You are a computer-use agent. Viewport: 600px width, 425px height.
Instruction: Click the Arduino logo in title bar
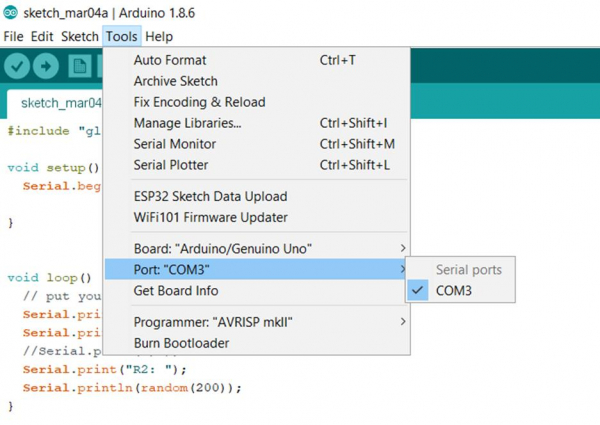point(10,12)
